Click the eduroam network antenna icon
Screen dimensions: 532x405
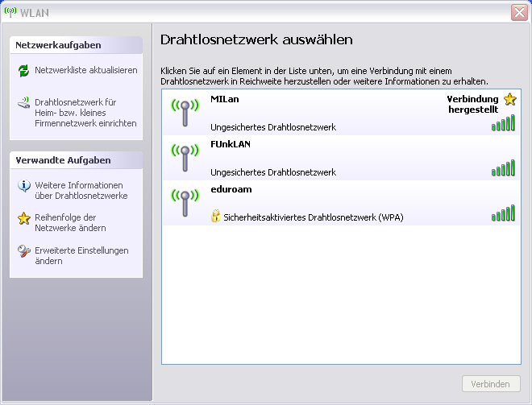coord(185,201)
